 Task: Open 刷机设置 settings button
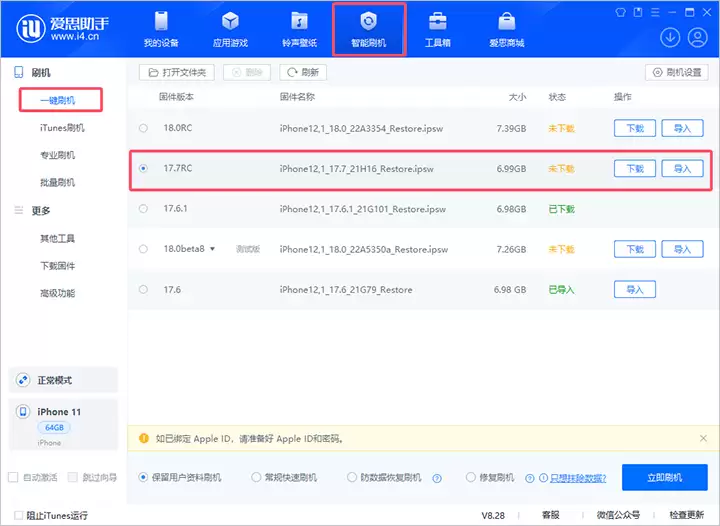coord(677,73)
